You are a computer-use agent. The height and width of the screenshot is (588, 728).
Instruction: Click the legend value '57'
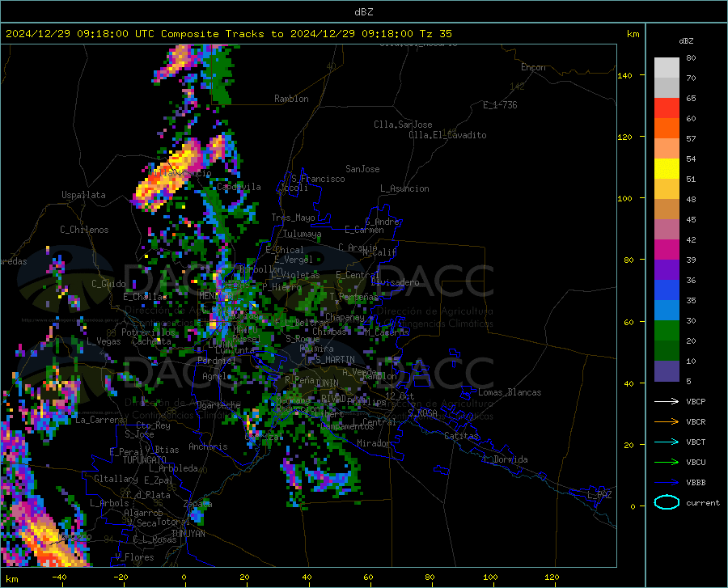[691, 139]
